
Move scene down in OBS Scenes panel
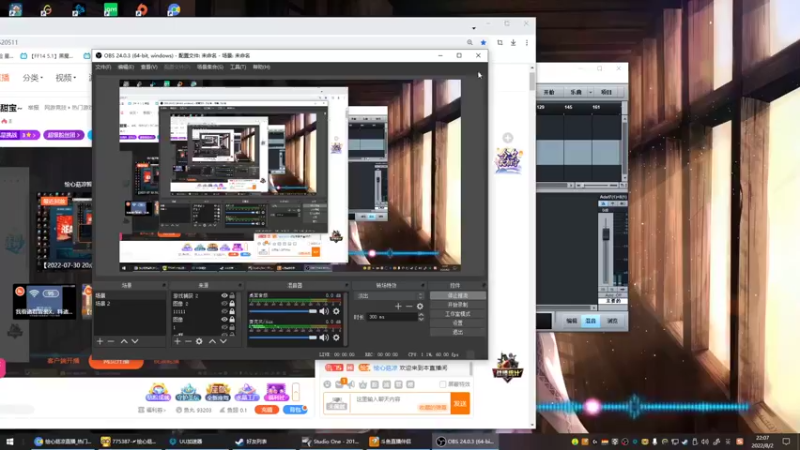point(135,341)
